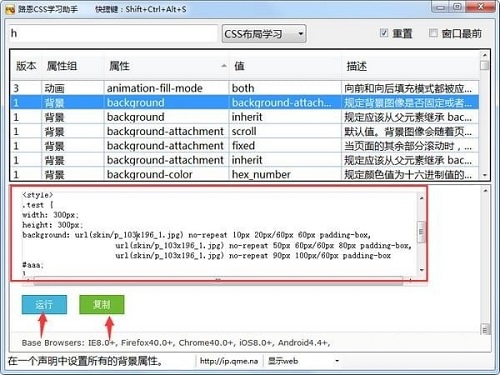Click inside the CSS code editor
Screen dimensions: 500x375
218,233
